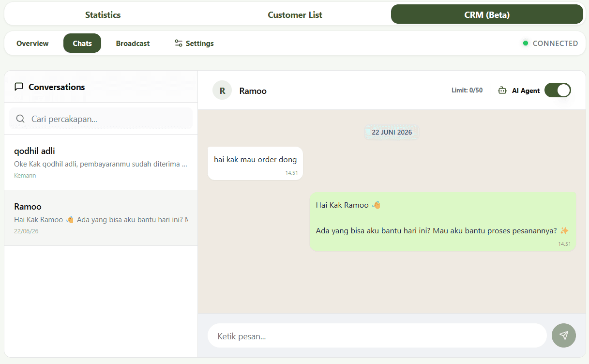
Task: Click the CONNECTED status label
Action: pos(555,43)
